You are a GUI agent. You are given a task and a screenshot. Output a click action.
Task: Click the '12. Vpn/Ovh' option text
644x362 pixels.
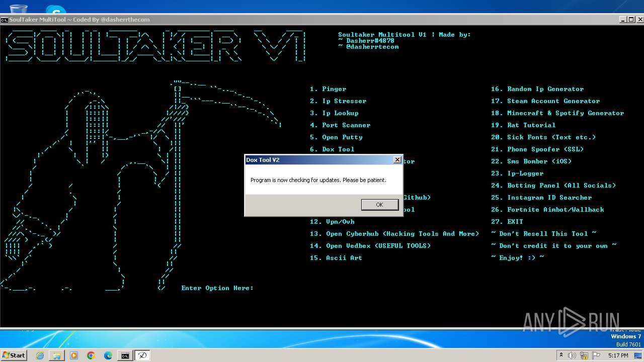332,222
